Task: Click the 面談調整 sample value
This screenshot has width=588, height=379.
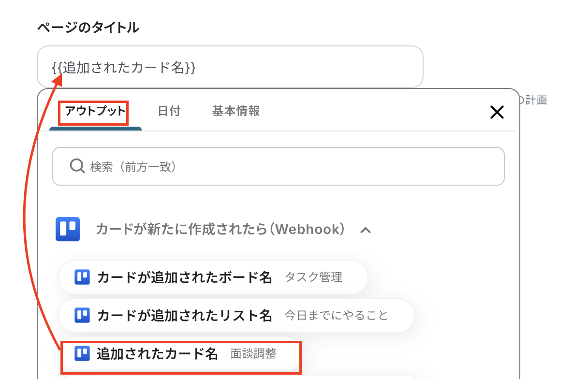Action: tap(253, 354)
